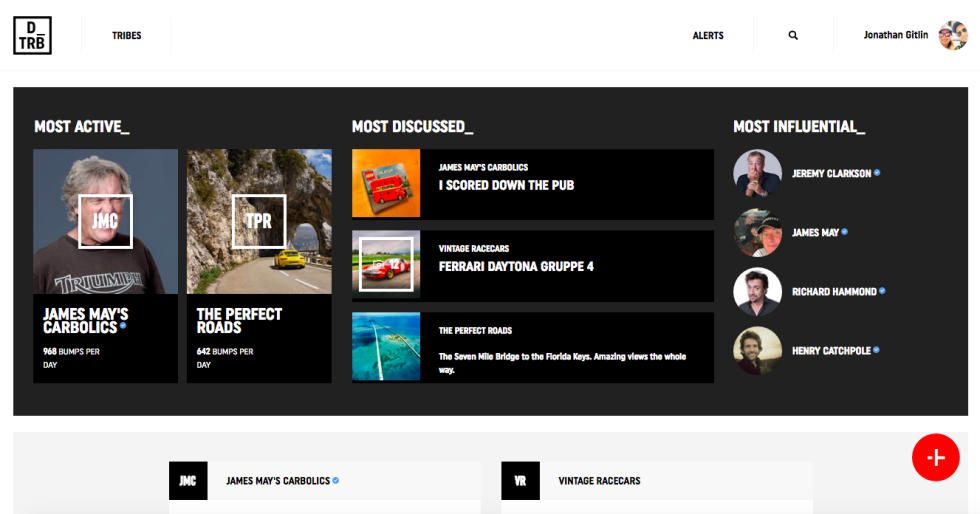
Task: Click verified badge next to Henry Catchpole
Action: click(x=876, y=350)
